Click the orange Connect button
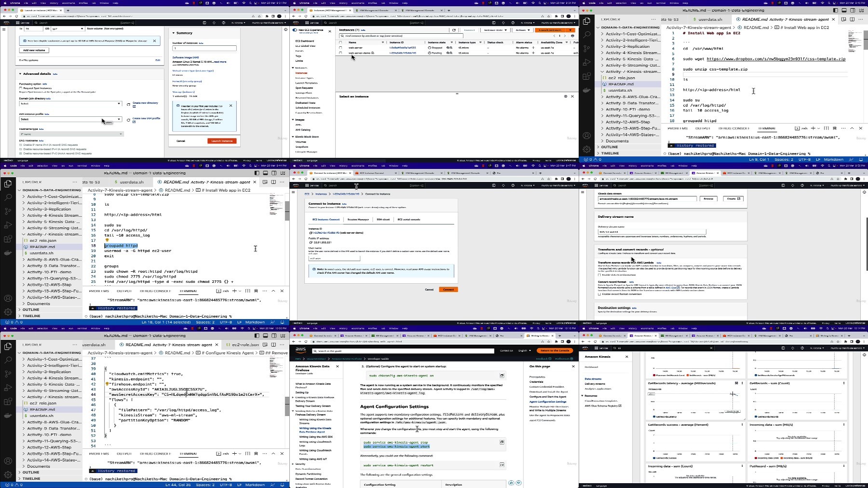Image resolution: width=868 pixels, height=488 pixels. [x=448, y=290]
